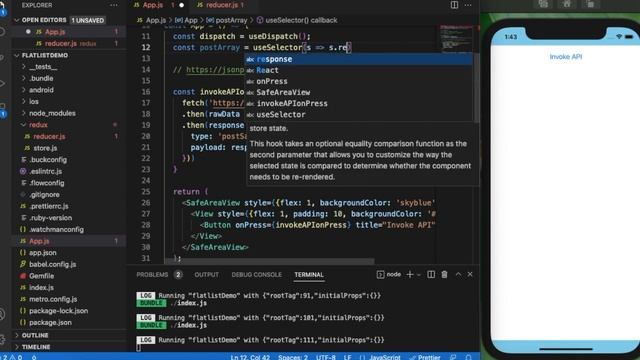Select the TERMINAL panel tab
Viewport: 640px width, 360px height.
pyautogui.click(x=309, y=275)
